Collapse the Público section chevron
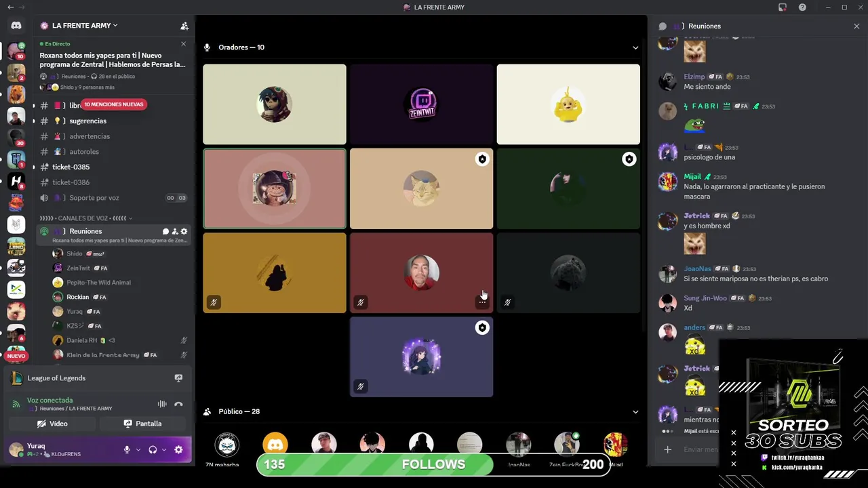868x488 pixels. [635, 411]
